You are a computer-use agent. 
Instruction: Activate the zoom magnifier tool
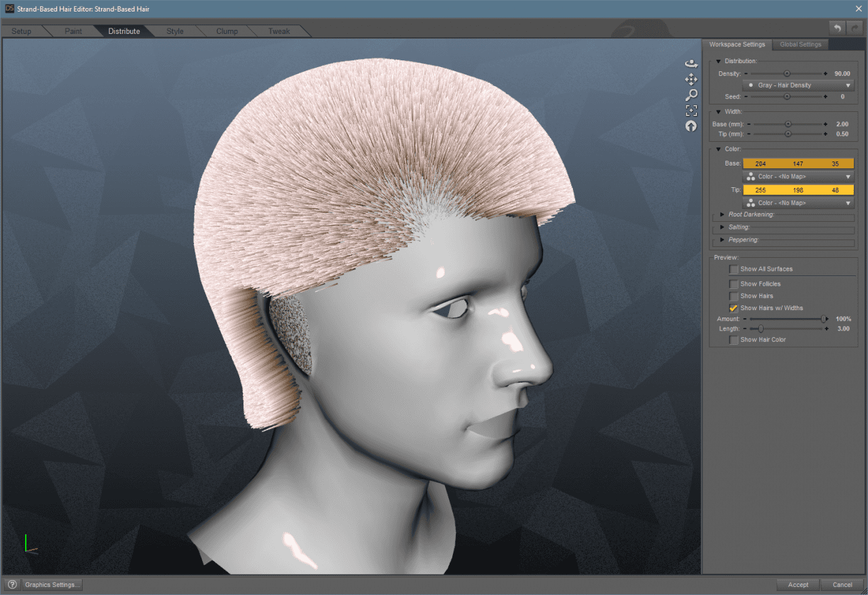pyautogui.click(x=691, y=94)
